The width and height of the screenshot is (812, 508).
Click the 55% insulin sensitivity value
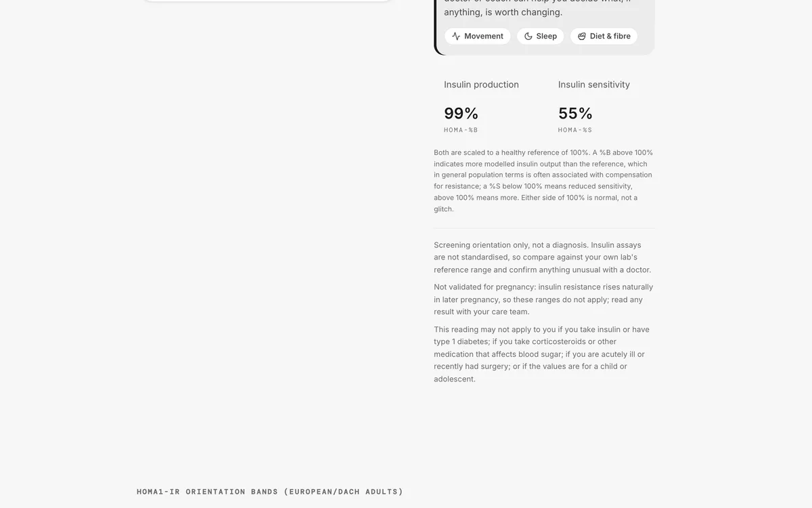pos(576,113)
